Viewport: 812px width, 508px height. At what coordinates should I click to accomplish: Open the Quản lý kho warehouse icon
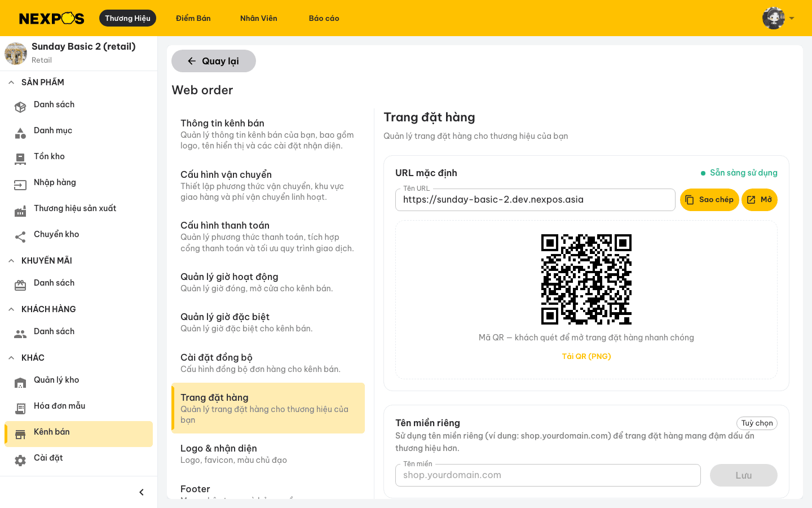tap(20, 383)
